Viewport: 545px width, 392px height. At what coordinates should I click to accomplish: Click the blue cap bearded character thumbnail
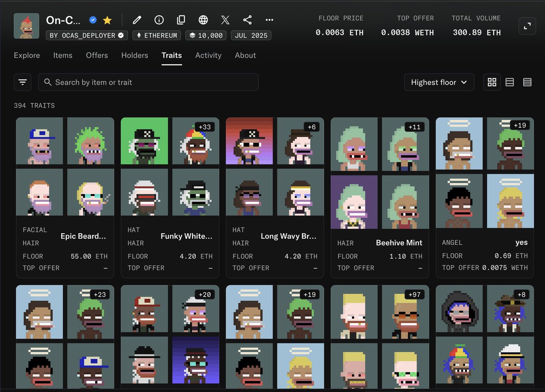pyautogui.click(x=40, y=141)
